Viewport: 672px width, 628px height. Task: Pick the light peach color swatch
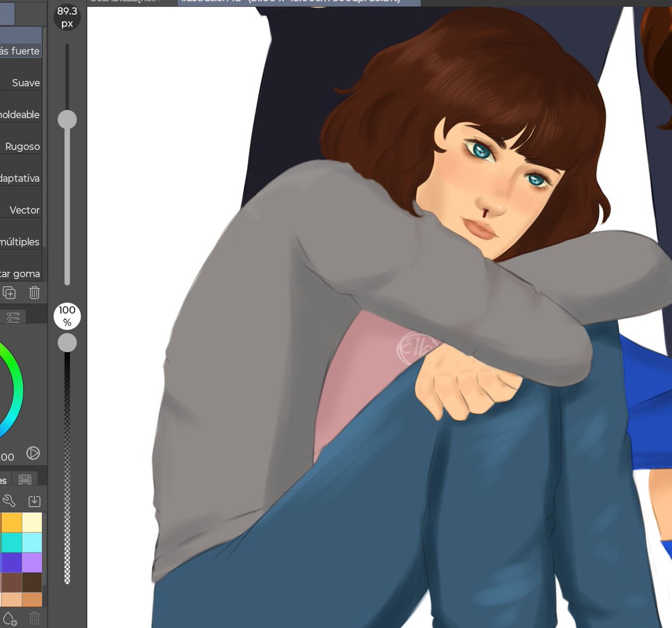tap(11, 599)
